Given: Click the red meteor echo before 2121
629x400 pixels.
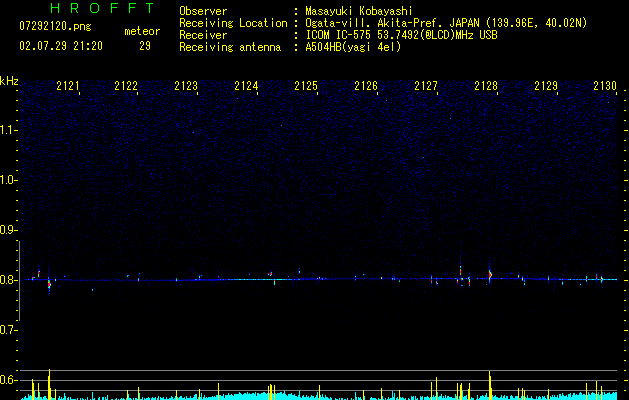Looking at the screenshot, I should point(49,284).
